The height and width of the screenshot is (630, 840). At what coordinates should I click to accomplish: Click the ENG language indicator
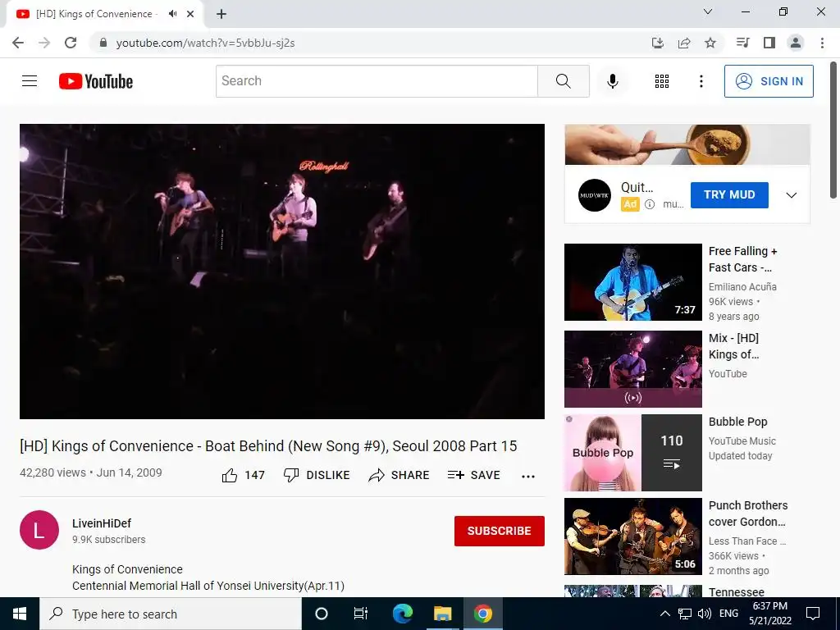[728, 614]
